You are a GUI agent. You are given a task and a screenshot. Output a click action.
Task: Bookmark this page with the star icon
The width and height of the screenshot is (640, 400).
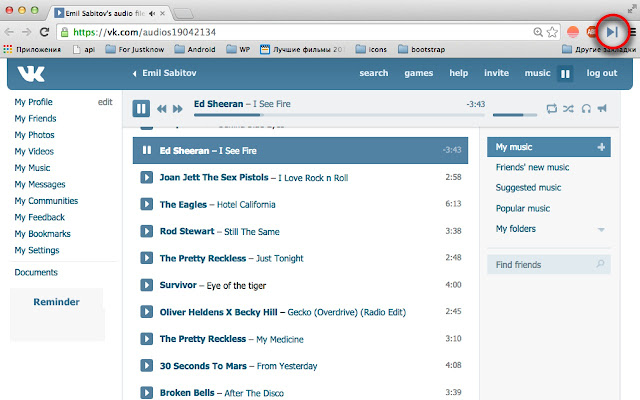pos(552,32)
